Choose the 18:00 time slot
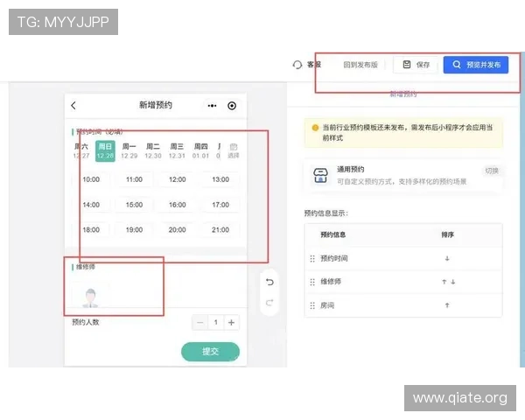 [91, 230]
